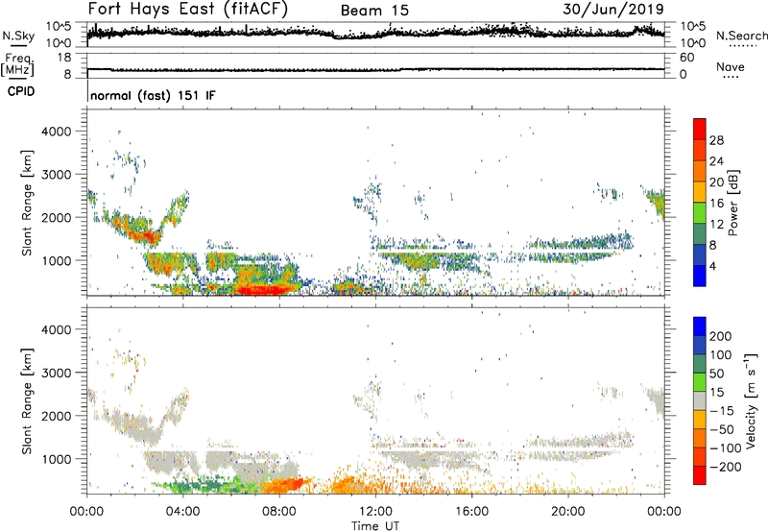Click the 'Velocity [m s-1]' colorbar label

click(x=751, y=400)
